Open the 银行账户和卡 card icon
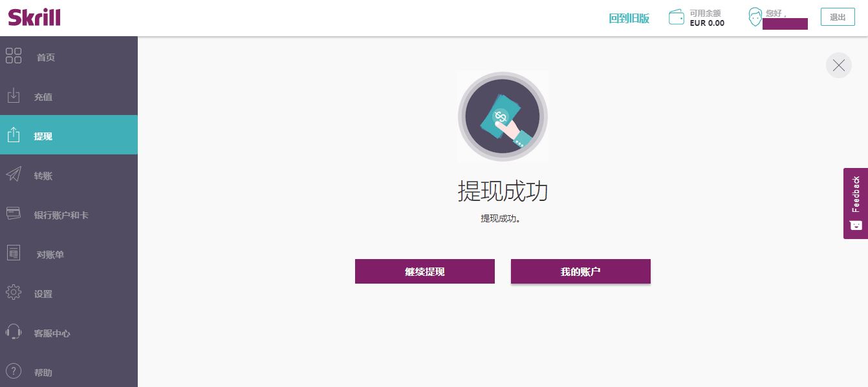This screenshot has width=868, height=387. 14,213
